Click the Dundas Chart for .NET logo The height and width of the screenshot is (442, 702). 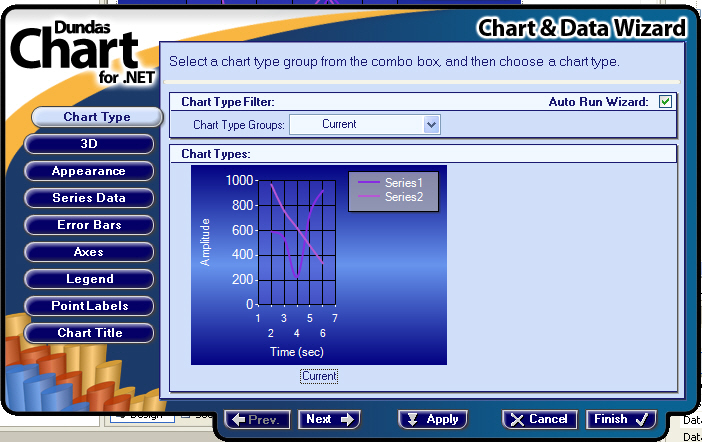(x=83, y=52)
